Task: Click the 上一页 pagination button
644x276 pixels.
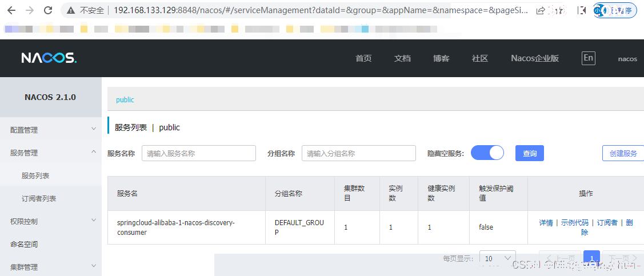Action: tap(560, 258)
